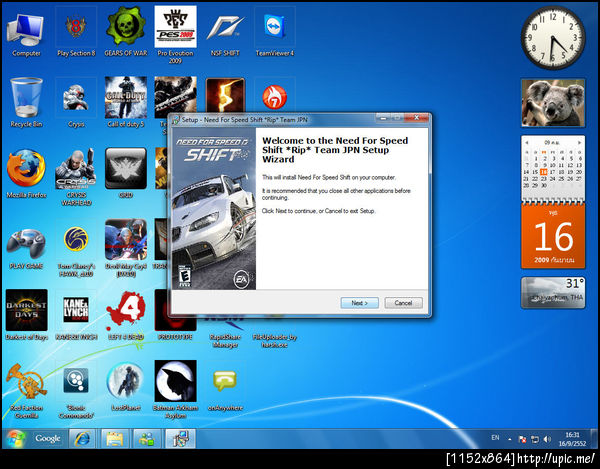The image size is (600, 469).
Task: Launch the GRID game icon
Action: click(126, 173)
